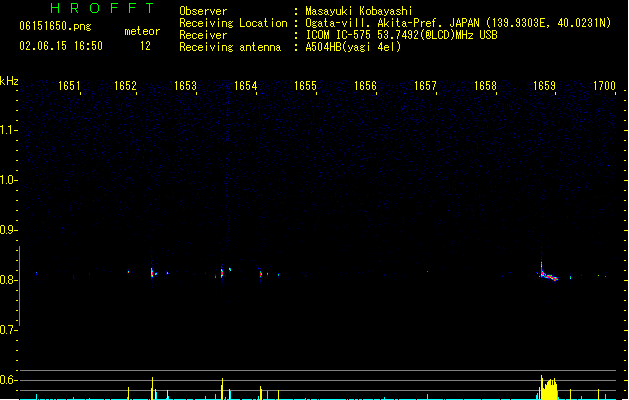Click the Receiving Location field label
629x400 pixels.
pyautogui.click(x=233, y=23)
